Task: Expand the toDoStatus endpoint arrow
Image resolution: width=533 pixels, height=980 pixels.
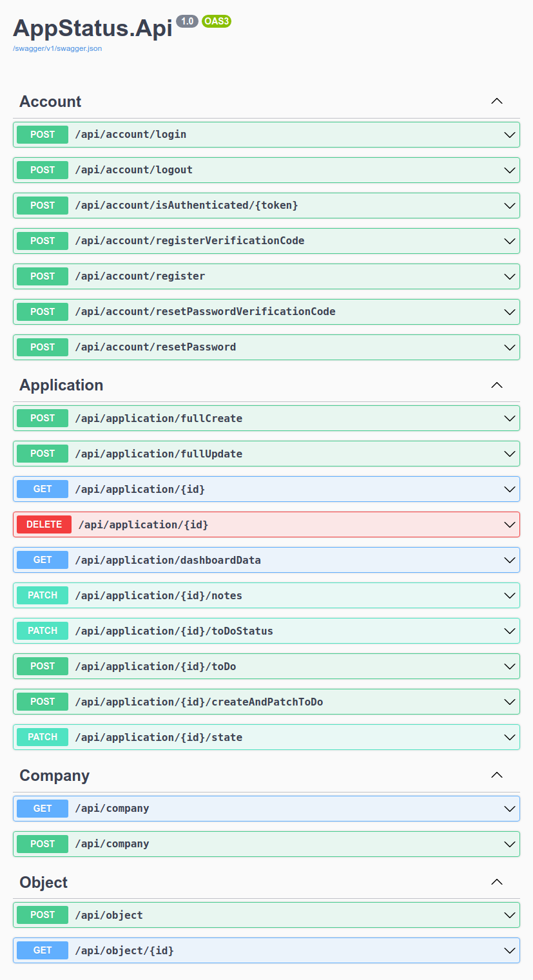Action: pyautogui.click(x=510, y=631)
